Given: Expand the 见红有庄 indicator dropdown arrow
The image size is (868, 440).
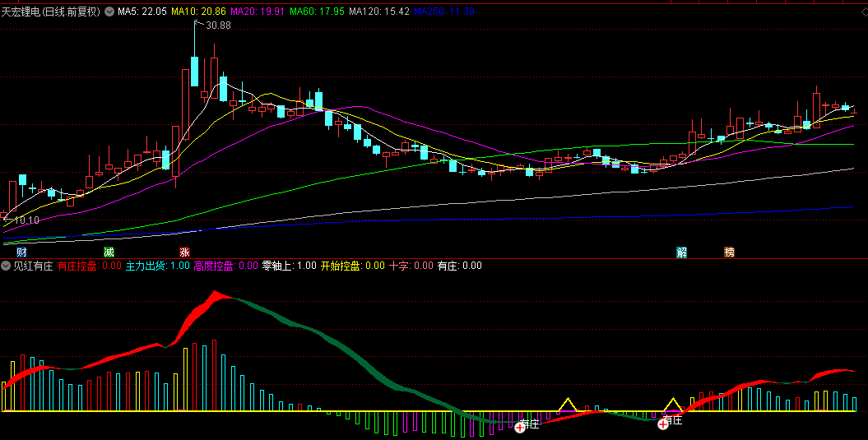Looking at the screenshot, I should [x=7, y=266].
